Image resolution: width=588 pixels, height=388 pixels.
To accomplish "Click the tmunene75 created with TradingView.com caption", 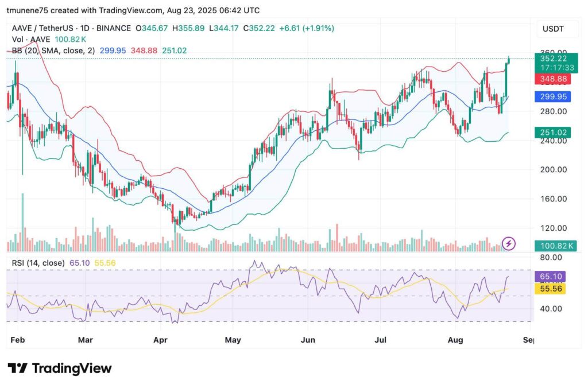I will point(133,10).
